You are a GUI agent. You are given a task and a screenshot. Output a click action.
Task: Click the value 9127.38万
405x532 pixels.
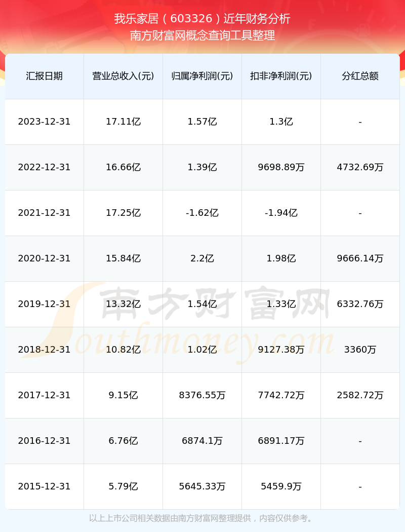coord(281,350)
